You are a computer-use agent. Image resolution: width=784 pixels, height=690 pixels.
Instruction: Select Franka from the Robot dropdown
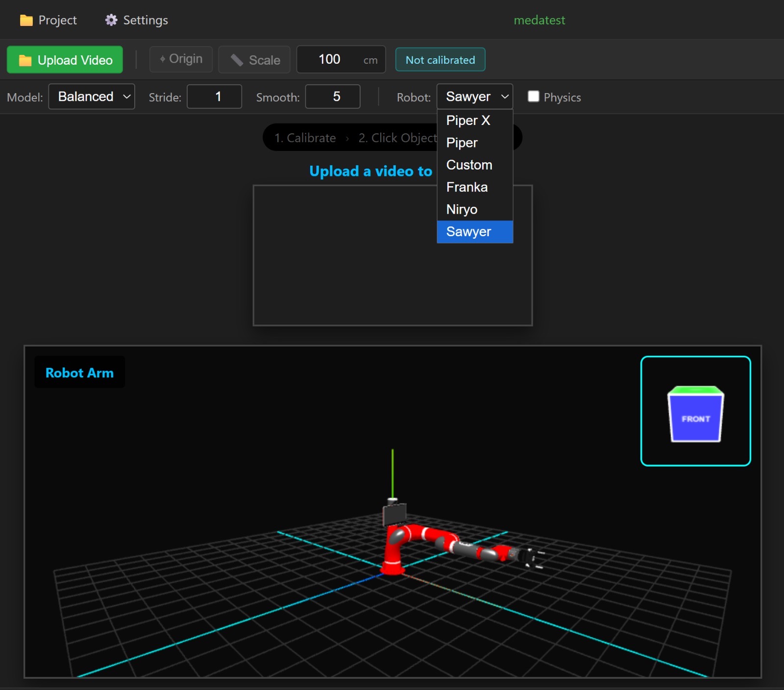pyautogui.click(x=466, y=187)
